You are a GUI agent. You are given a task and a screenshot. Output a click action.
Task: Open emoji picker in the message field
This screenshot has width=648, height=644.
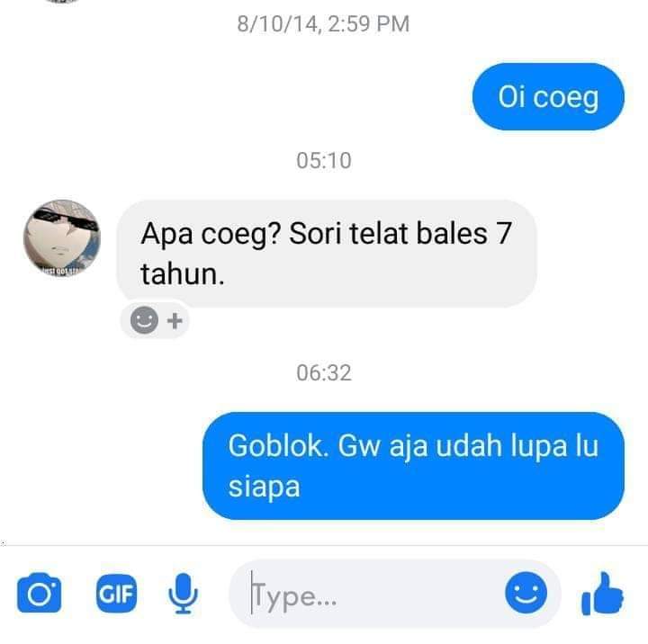pos(526,593)
